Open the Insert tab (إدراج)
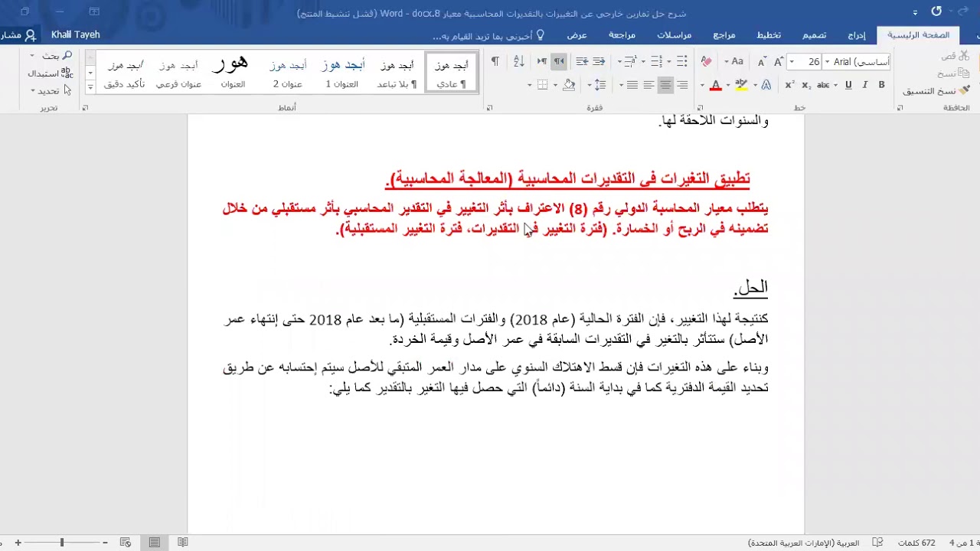The width and height of the screenshot is (980, 551). tap(857, 35)
